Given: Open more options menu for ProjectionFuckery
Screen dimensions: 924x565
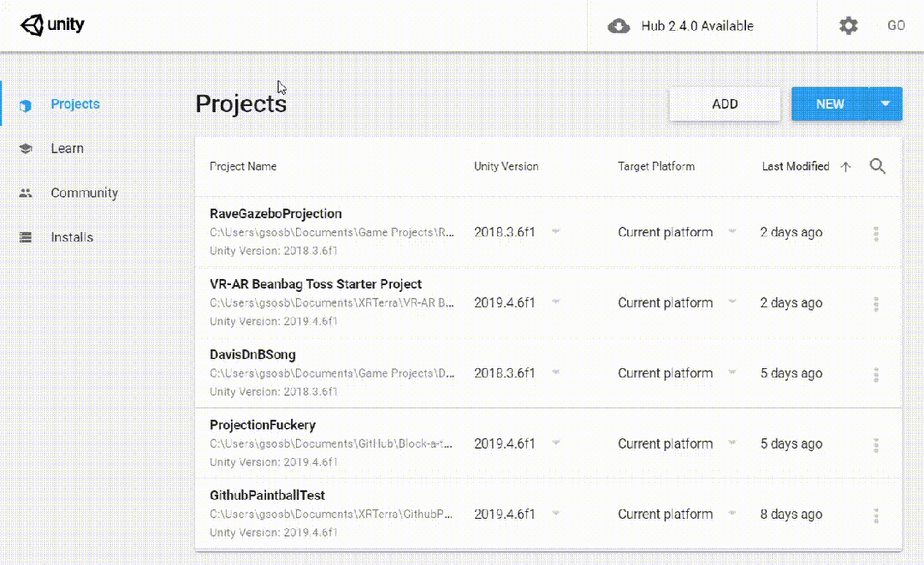Looking at the screenshot, I should [x=876, y=444].
